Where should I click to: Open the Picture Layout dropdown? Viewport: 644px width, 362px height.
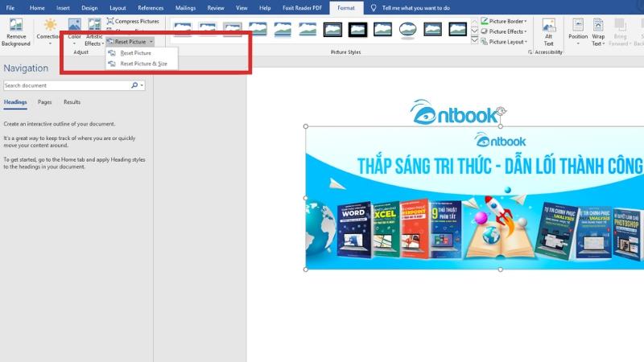click(504, 42)
